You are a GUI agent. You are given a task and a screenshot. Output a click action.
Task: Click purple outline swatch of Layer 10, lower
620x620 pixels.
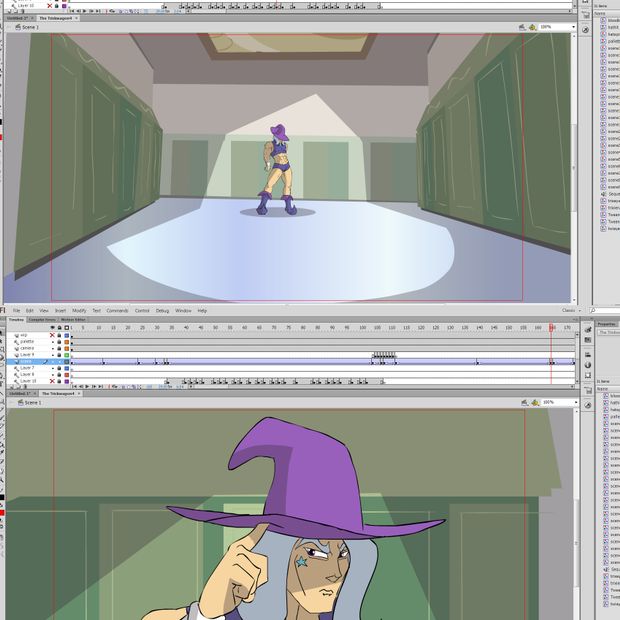66,381
